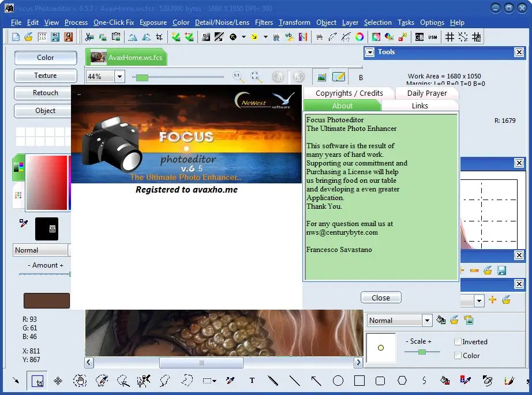This screenshot has width=532, height=395.
Task: Open dropdown beside the yellow plus icon
Action: [x=479, y=300]
